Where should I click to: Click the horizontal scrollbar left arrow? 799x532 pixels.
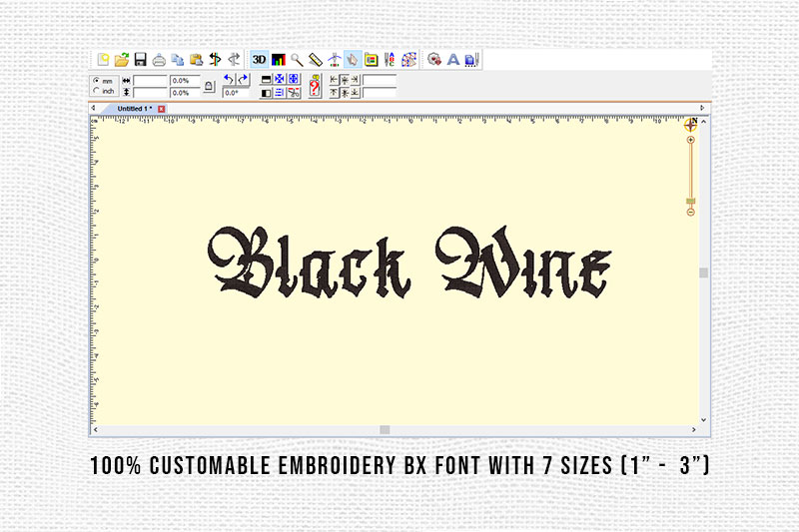[95, 429]
